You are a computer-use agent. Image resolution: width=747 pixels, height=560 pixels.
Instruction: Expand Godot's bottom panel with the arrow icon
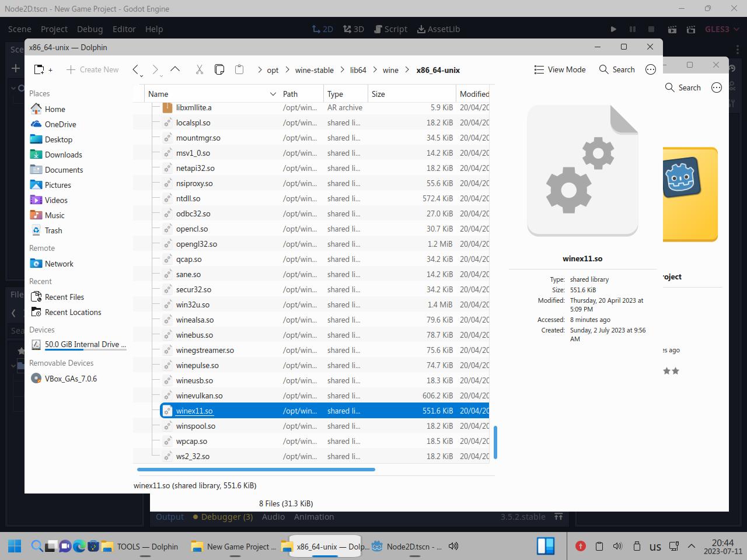(558, 517)
